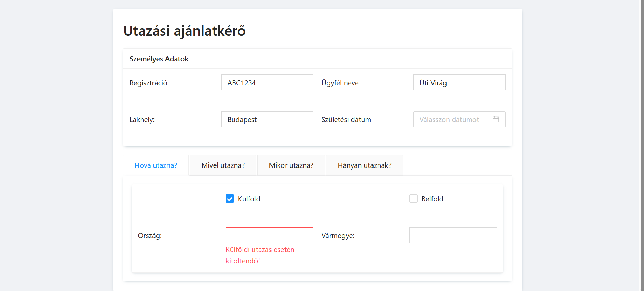Enable the Belföld checkbox
The height and width of the screenshot is (291, 644).
413,199
